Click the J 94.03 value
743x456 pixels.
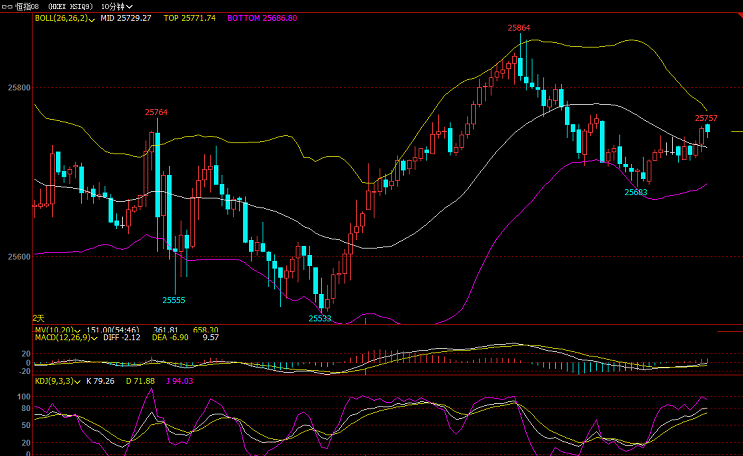180,381
